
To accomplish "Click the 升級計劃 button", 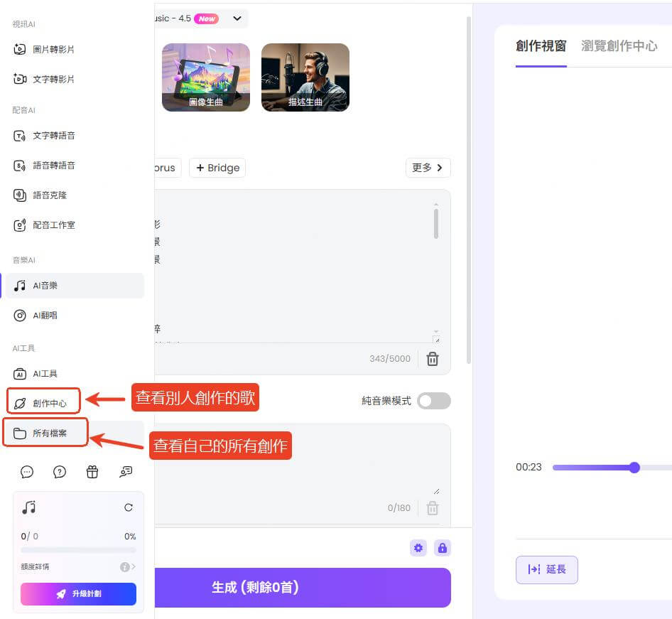I will (x=78, y=593).
